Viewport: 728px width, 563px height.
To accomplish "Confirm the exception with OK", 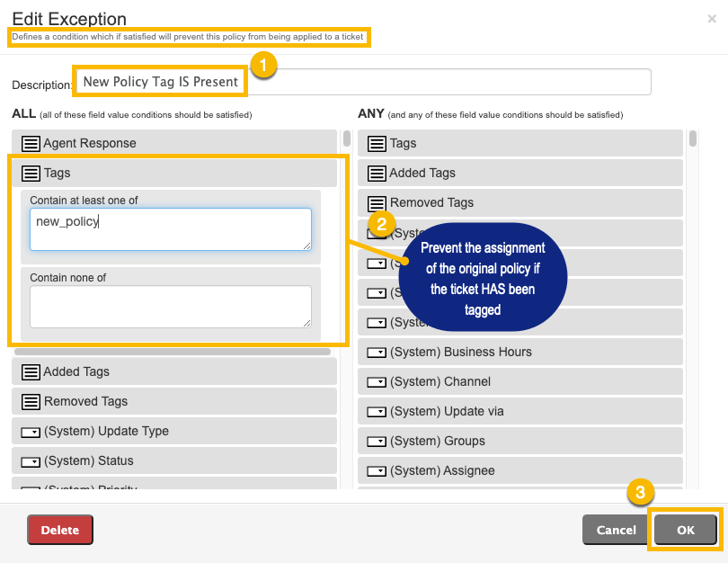I will [x=685, y=530].
